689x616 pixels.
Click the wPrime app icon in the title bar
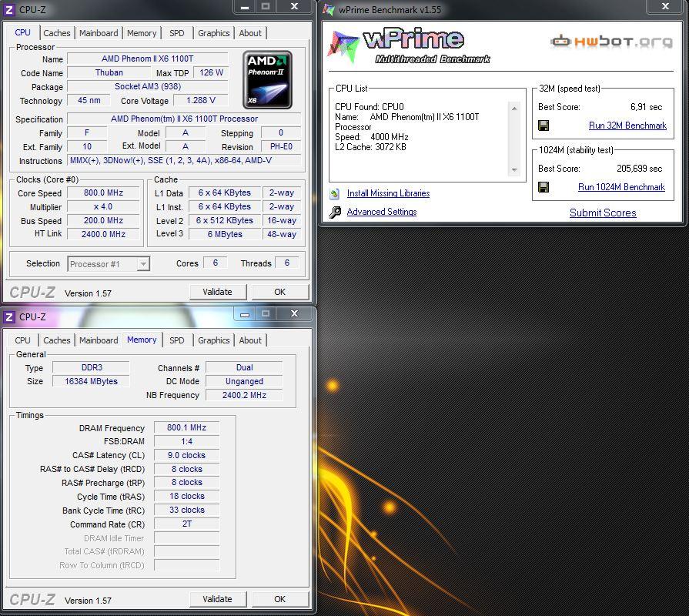point(328,9)
